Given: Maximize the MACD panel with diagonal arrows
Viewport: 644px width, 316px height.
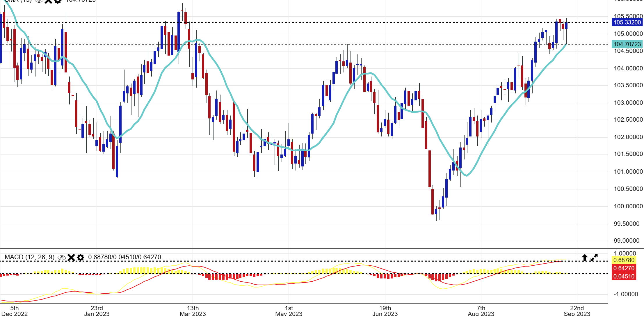Looking at the screenshot, I should click(x=594, y=258).
